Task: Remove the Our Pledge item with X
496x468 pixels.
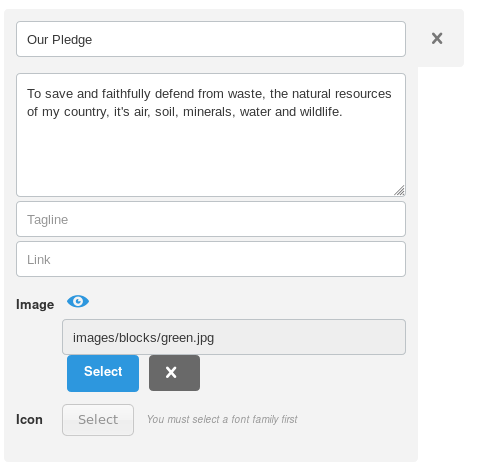Action: (x=437, y=38)
